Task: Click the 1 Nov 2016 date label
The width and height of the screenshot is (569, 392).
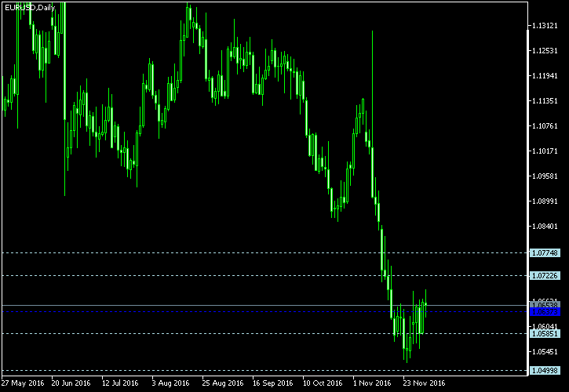Action: click(372, 383)
